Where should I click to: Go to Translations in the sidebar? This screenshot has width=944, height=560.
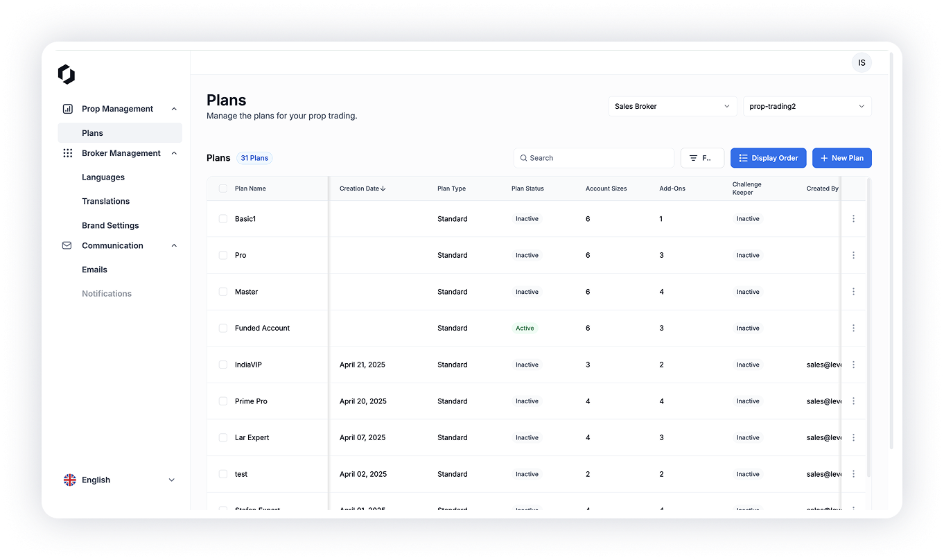[105, 201]
